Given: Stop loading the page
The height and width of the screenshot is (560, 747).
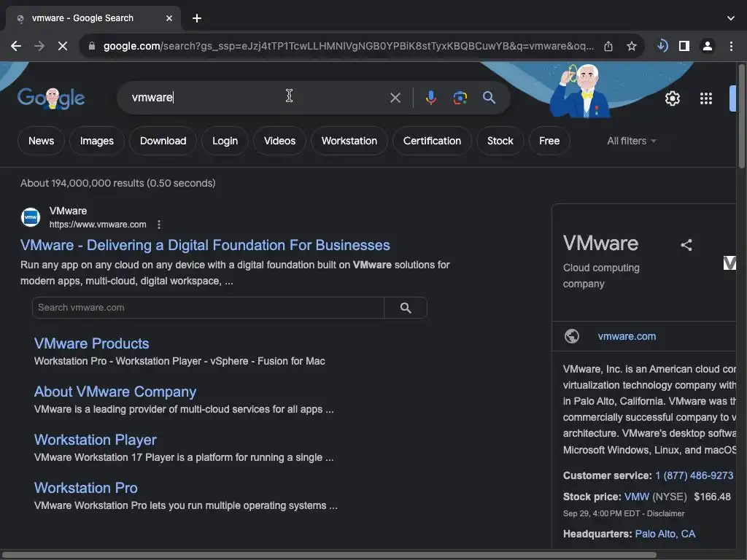Looking at the screenshot, I should 63,46.
